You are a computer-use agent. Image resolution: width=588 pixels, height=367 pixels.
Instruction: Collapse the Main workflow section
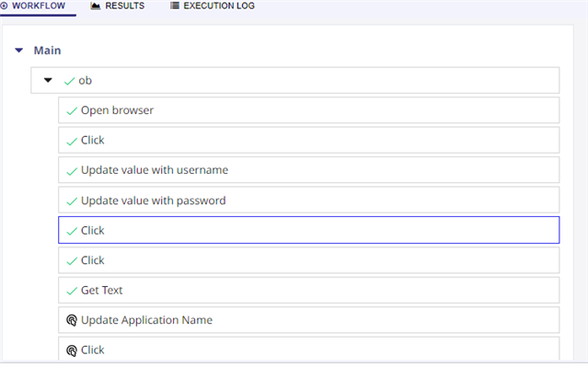[18, 51]
